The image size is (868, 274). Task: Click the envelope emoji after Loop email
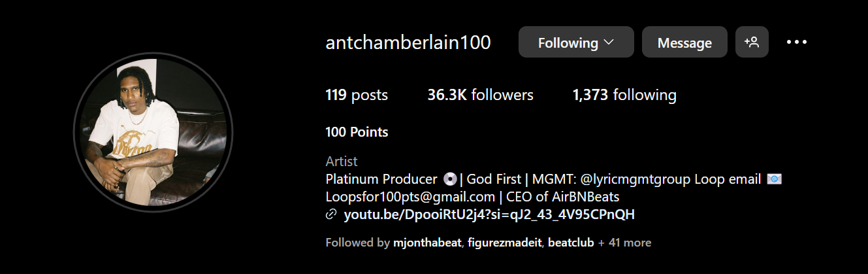click(x=775, y=179)
